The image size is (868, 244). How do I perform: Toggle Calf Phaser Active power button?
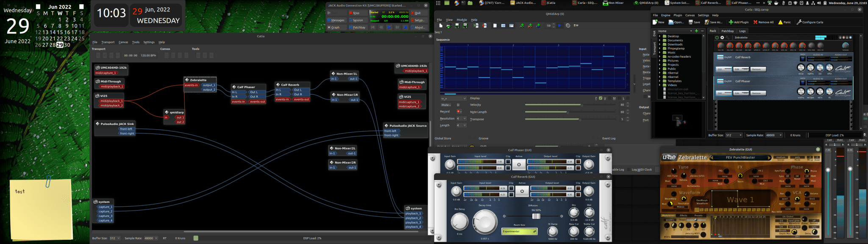tap(519, 164)
